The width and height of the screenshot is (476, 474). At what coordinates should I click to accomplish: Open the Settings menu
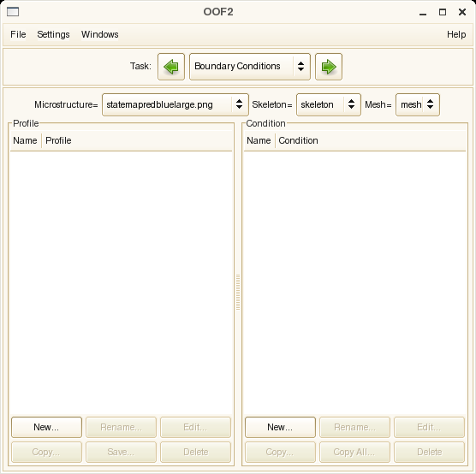pyautogui.click(x=53, y=34)
